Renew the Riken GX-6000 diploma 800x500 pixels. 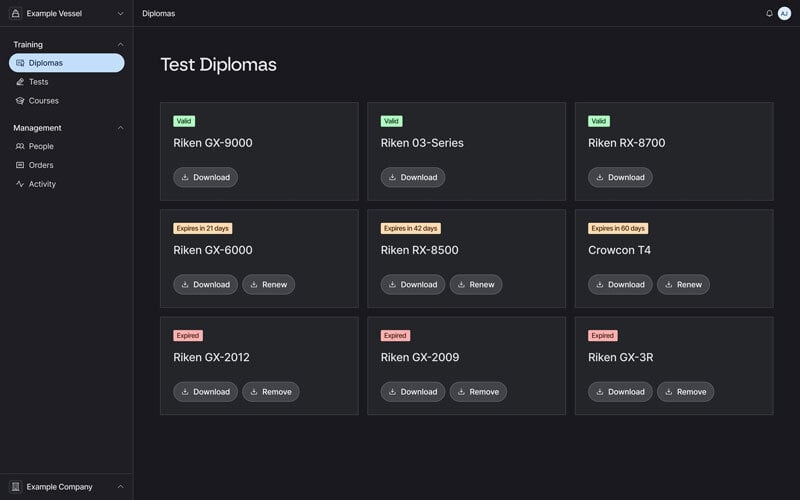[268, 284]
